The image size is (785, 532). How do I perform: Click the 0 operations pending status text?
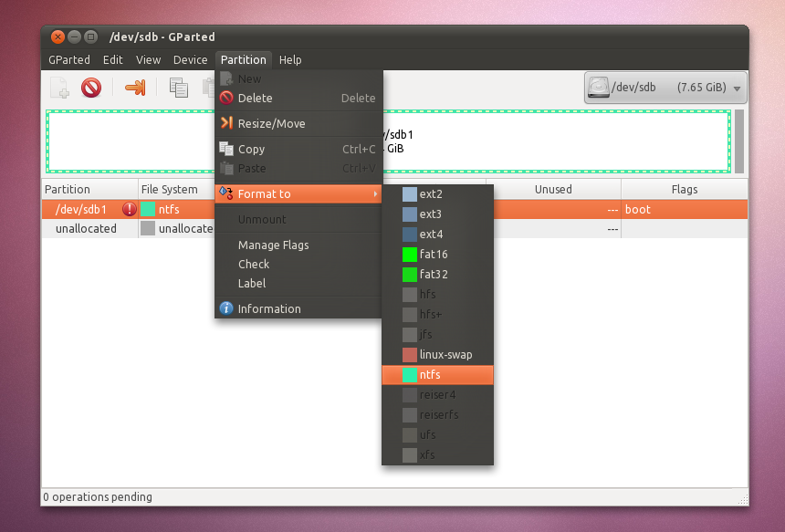[x=98, y=497]
